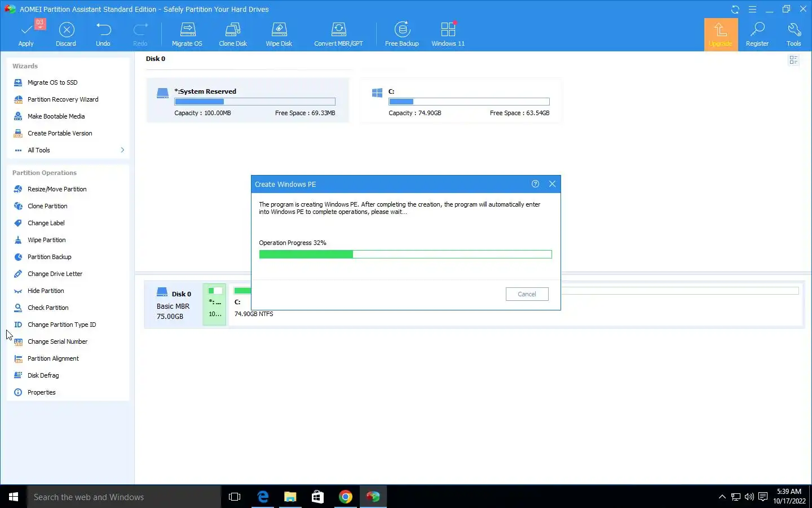
Task: Show hidden system tray icons
Action: pos(722,497)
